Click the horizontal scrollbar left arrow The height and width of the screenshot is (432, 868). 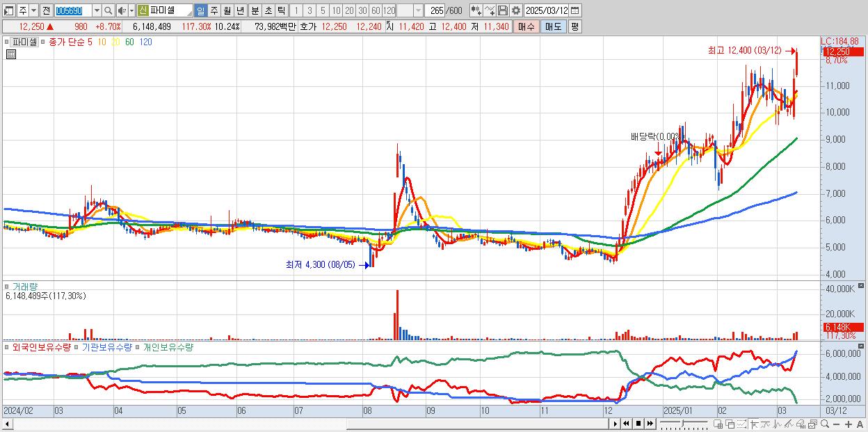(7, 424)
